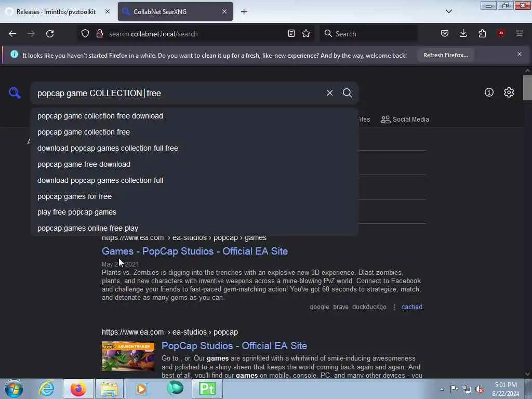This screenshot has width=532, height=399.
Task: Open Games - PopCap Studios result link
Action: pos(195,251)
